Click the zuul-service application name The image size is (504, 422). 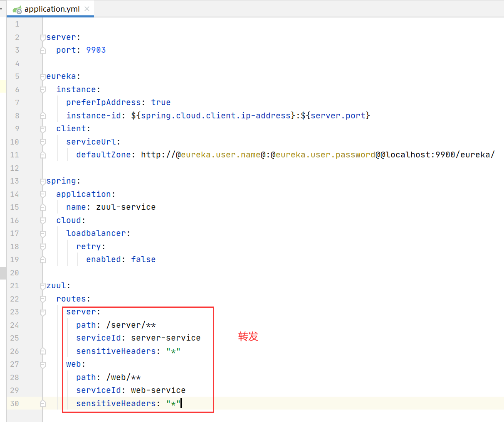pos(126,207)
